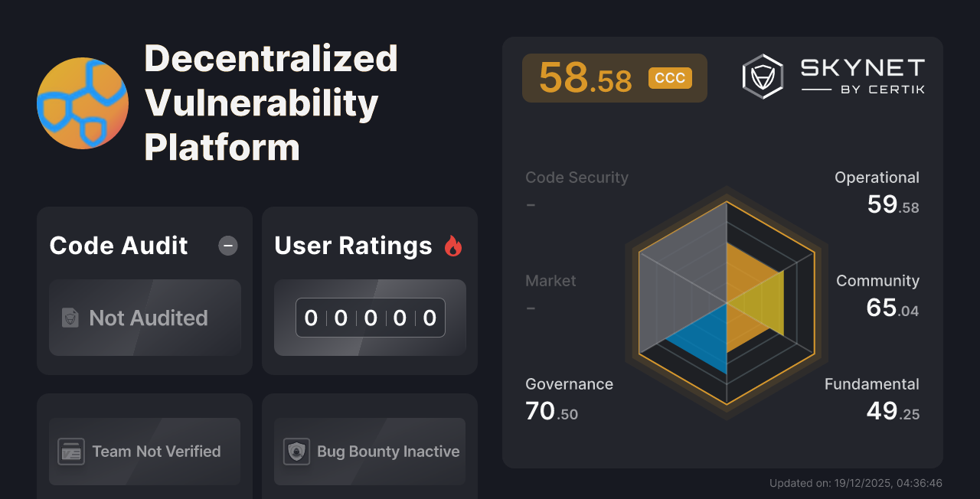The height and width of the screenshot is (499, 980).
Task: Expand the Bug Bounty Inactive section
Action: [369, 452]
